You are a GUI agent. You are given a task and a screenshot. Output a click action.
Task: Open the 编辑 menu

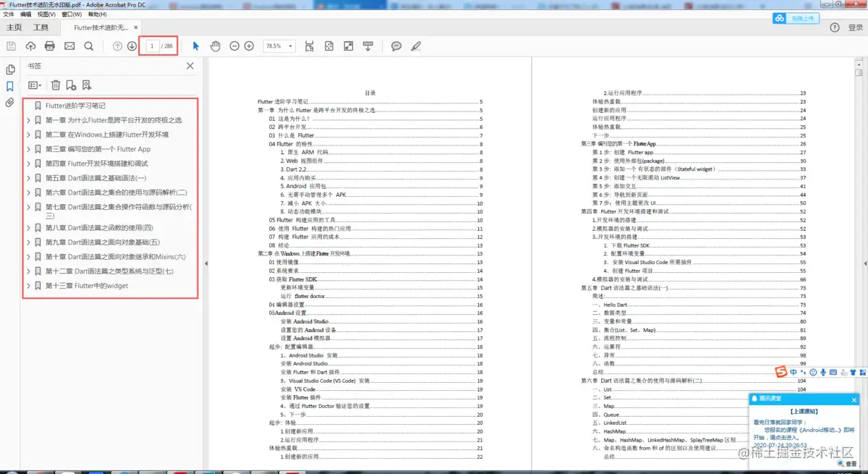coord(26,14)
